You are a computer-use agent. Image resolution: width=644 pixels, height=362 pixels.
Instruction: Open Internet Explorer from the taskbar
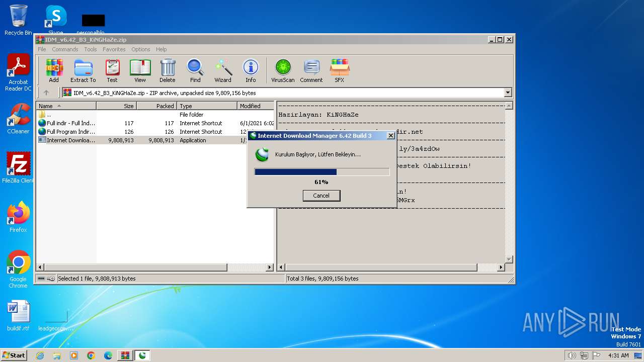[x=40, y=355]
